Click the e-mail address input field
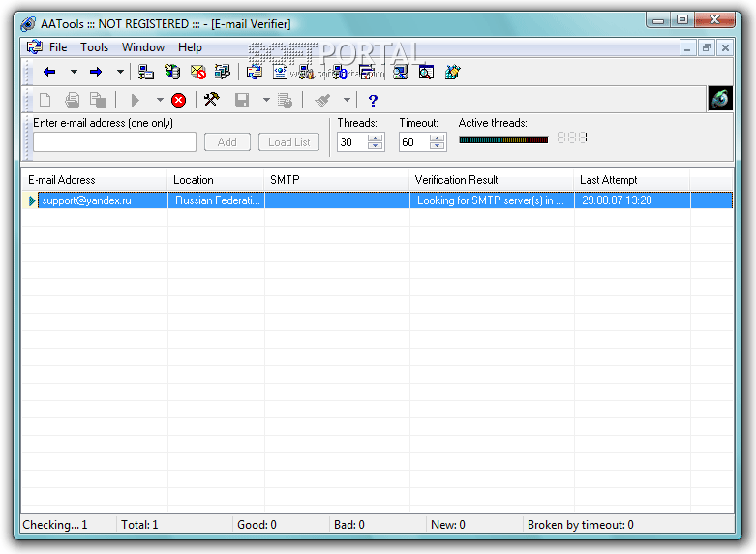The width and height of the screenshot is (756, 554). (115, 141)
